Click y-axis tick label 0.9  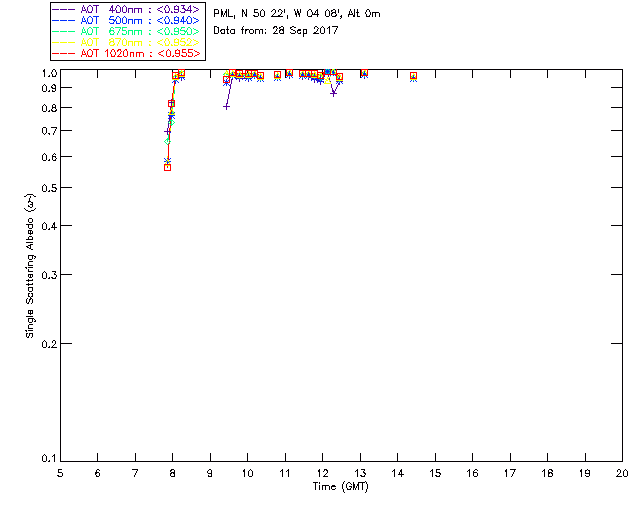coord(49,88)
